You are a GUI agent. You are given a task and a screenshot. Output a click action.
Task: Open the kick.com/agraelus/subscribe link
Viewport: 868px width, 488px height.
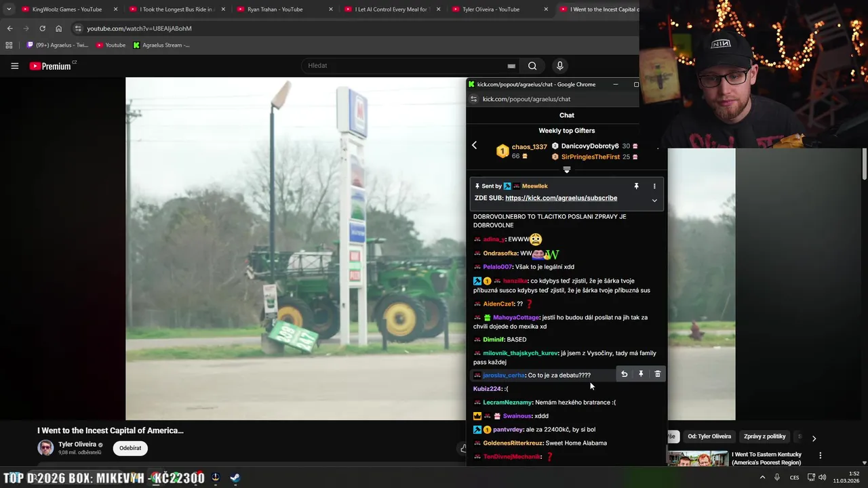(561, 198)
